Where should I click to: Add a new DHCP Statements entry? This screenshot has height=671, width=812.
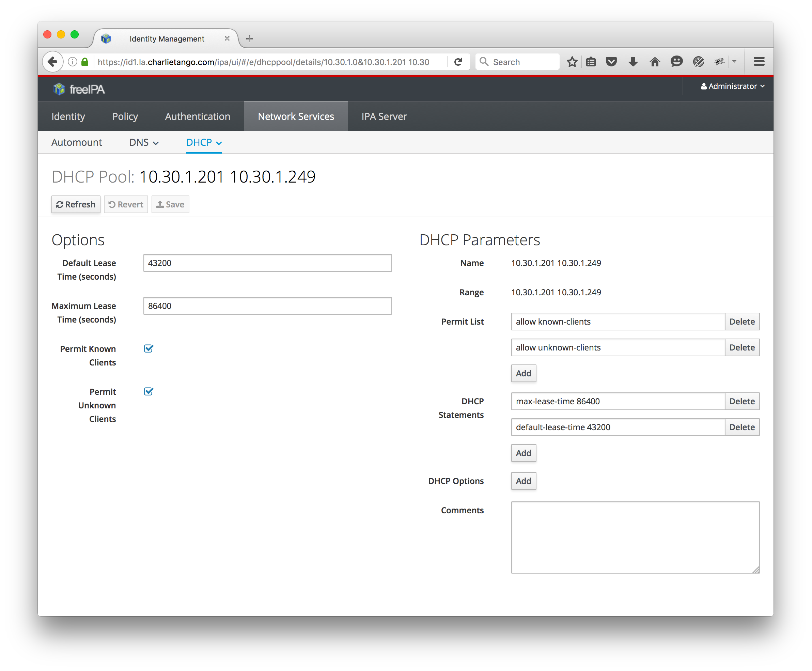(524, 453)
